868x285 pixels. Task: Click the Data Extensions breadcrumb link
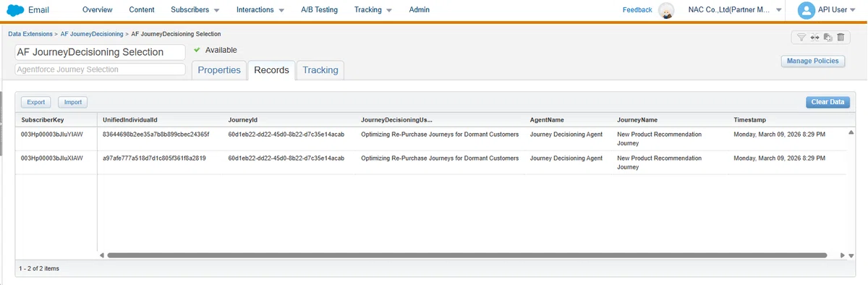30,34
